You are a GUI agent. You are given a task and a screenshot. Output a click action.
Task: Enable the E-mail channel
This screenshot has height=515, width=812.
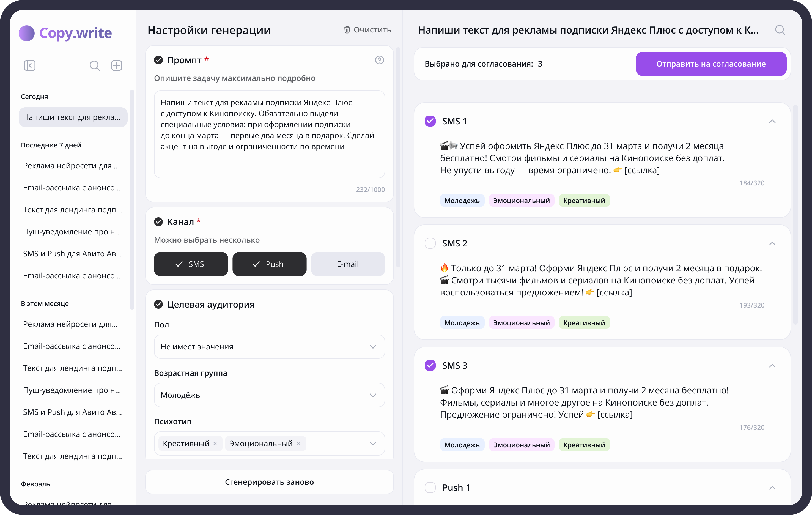coord(348,264)
